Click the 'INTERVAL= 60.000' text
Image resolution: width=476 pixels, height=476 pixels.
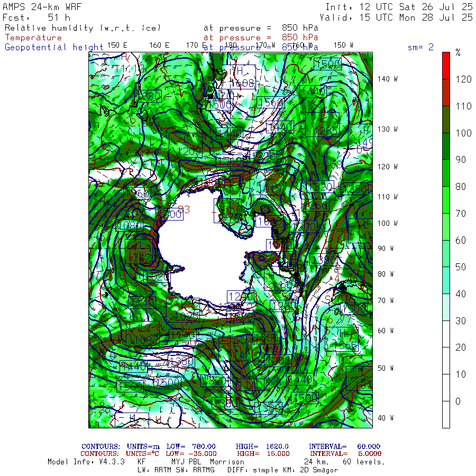(344, 446)
